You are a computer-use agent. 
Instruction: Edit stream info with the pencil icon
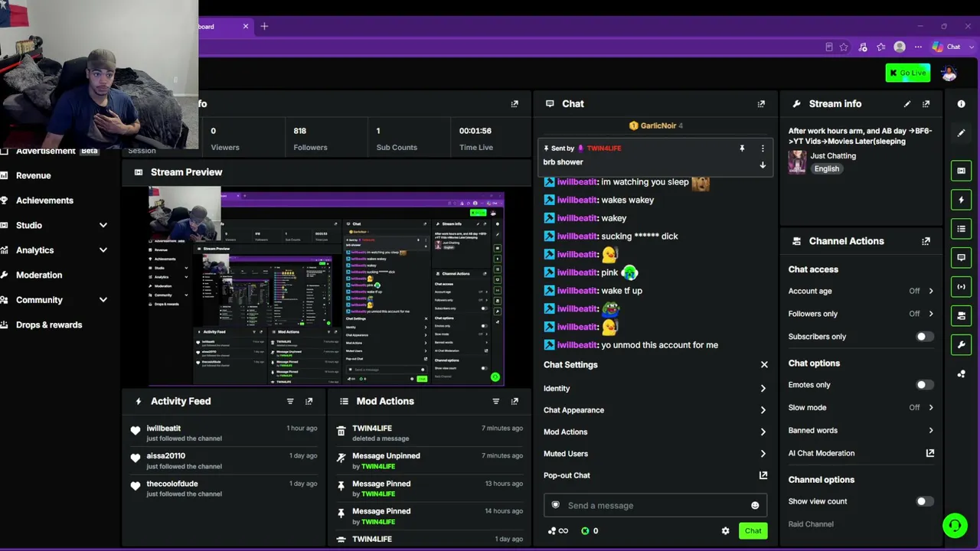click(x=907, y=104)
